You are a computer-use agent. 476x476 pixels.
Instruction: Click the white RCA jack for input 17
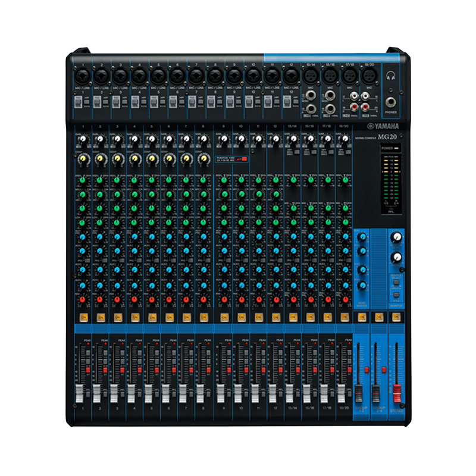[354, 96]
